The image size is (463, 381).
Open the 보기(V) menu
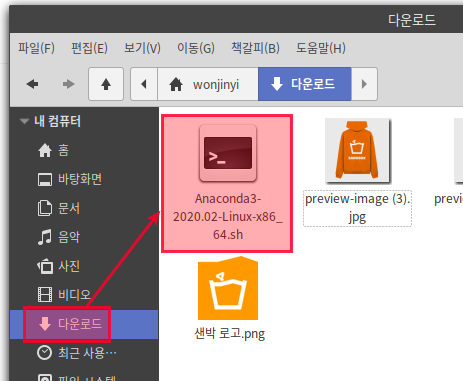[142, 48]
